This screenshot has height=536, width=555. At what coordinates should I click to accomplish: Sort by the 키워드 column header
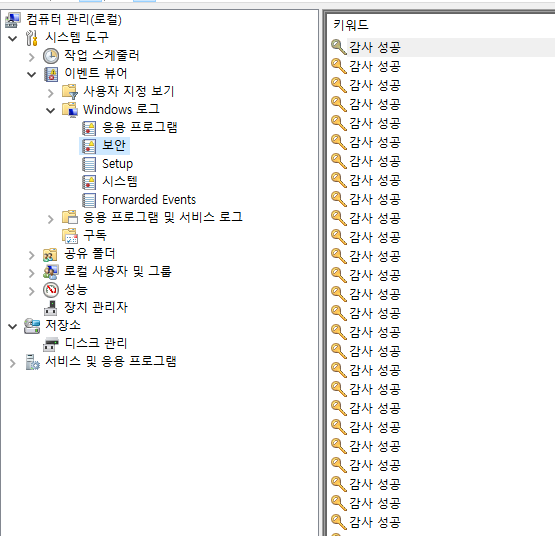click(x=351, y=25)
